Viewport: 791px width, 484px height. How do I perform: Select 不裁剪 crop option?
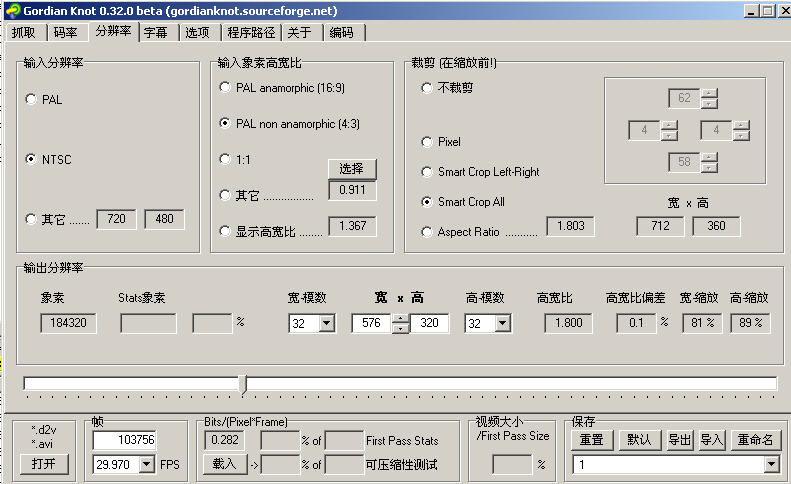click(427, 88)
